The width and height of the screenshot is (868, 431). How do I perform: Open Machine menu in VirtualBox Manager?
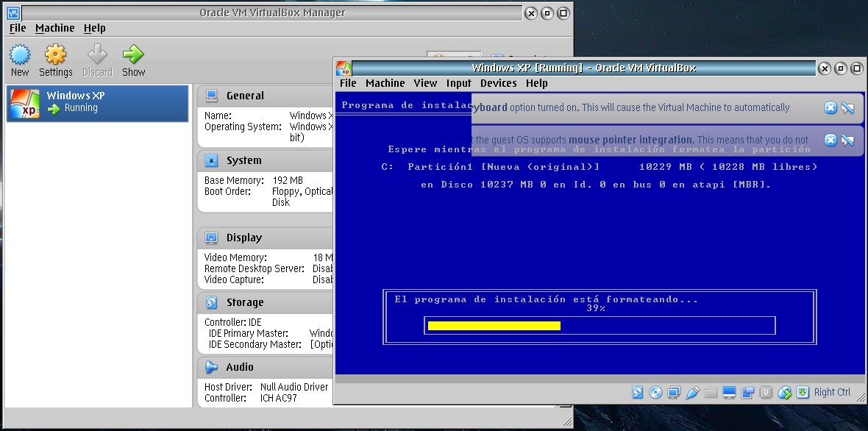pos(55,28)
